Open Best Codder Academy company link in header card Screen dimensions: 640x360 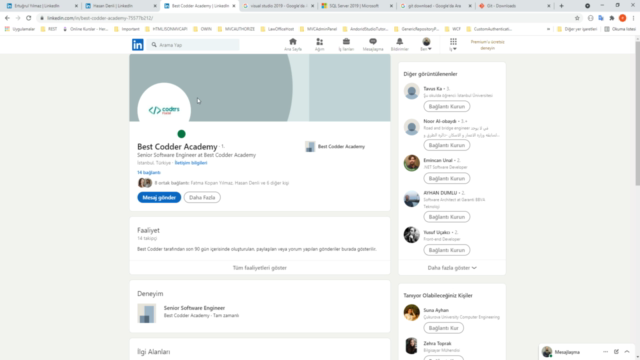coord(335,147)
